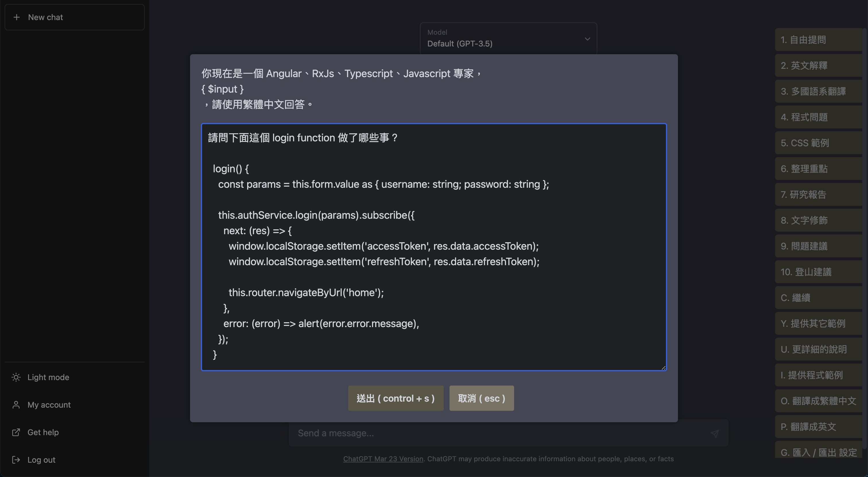This screenshot has width=868, height=477.
Task: Pick the O. 翻譯成繁體中文 shortcut
Action: (819, 401)
